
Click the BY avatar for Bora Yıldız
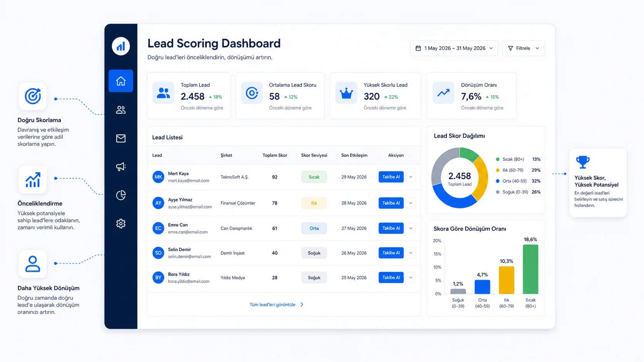(158, 277)
